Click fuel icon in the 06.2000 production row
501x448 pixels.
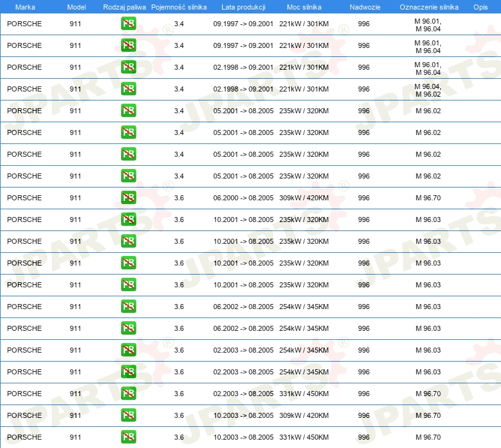128,198
